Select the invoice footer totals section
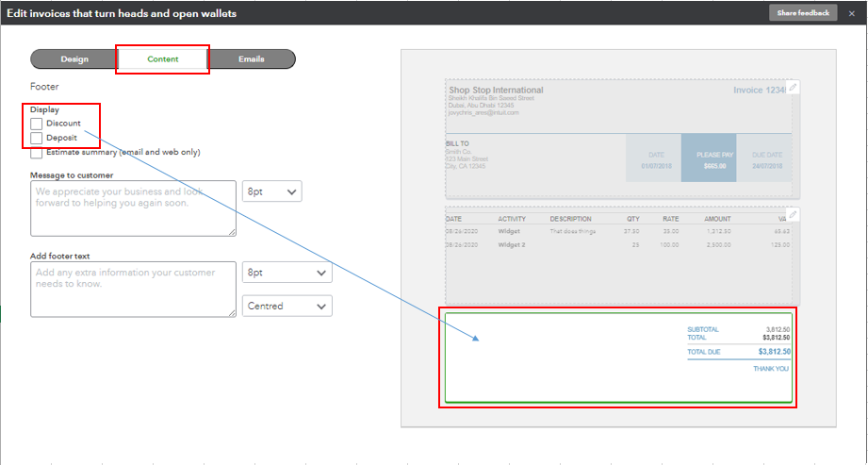The height and width of the screenshot is (465, 868). [x=618, y=357]
